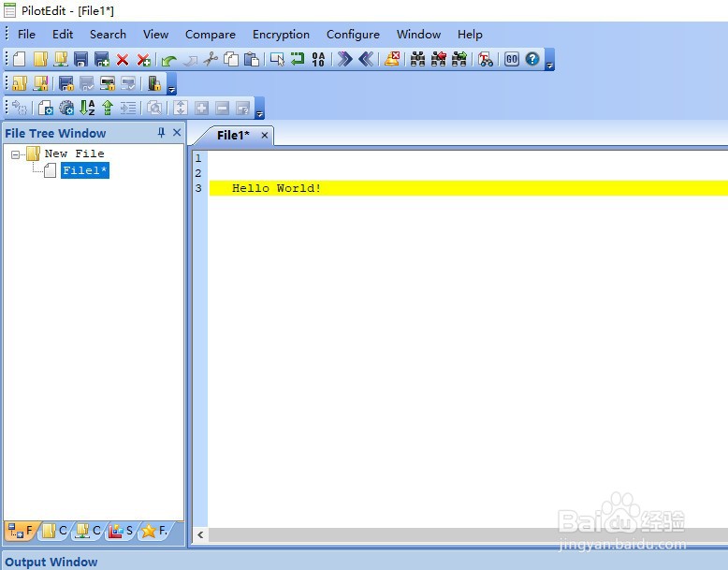The width and height of the screenshot is (728, 570).
Task: Select the File1* document tab
Action: tap(233, 135)
